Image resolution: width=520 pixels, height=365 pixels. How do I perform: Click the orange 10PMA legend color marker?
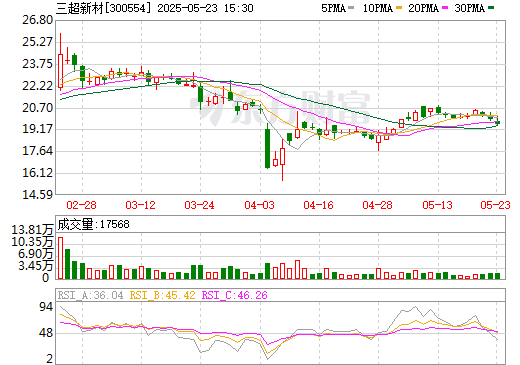pos(399,8)
